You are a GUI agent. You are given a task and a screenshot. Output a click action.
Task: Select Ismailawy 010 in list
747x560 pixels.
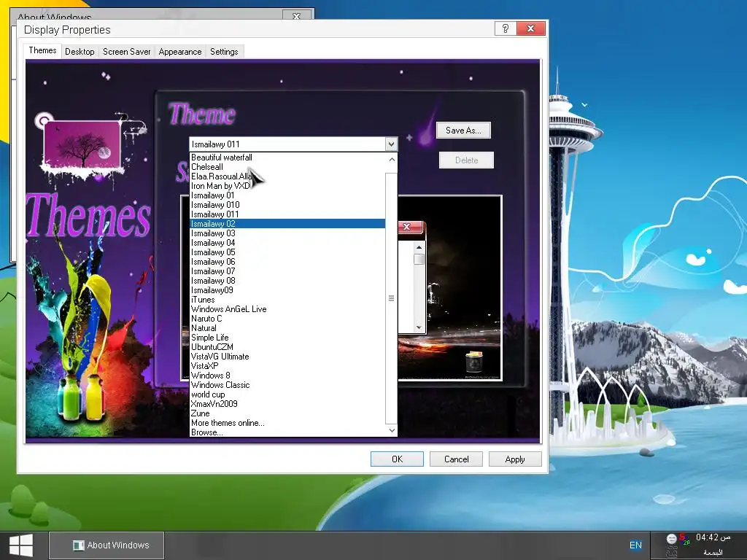click(287, 205)
